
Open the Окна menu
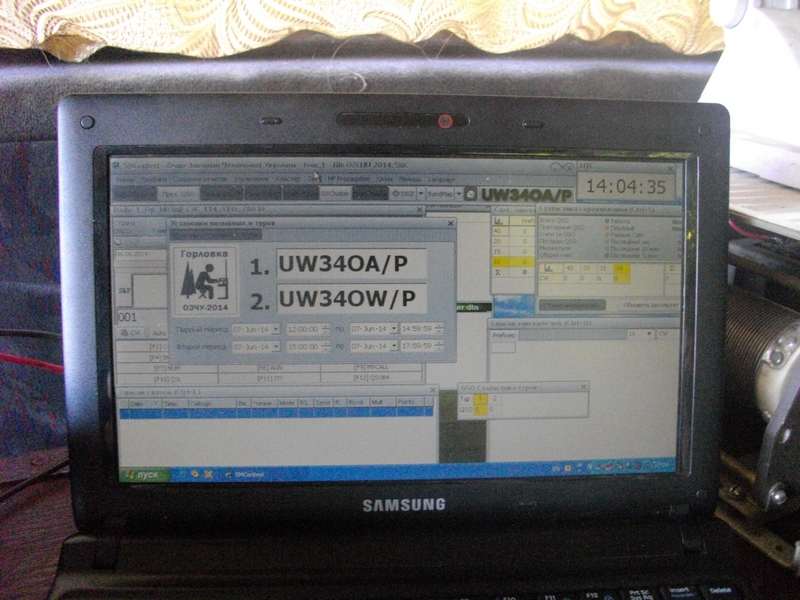384,180
